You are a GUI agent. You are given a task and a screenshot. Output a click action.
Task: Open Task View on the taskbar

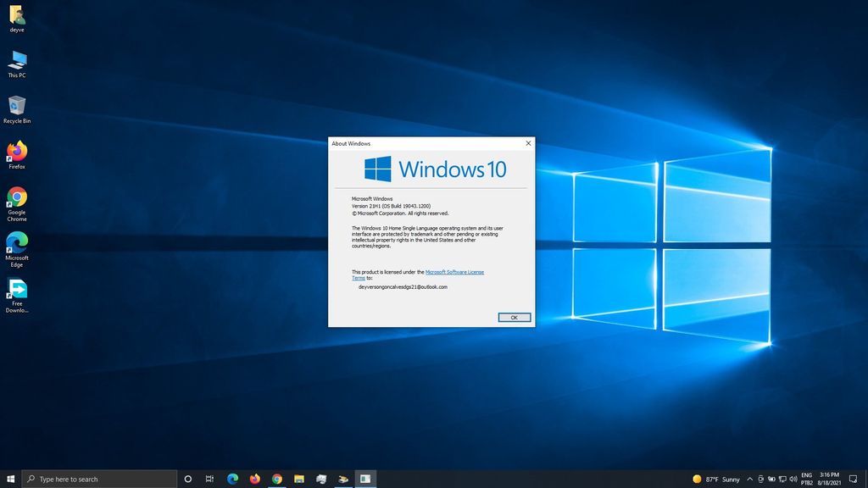209,479
